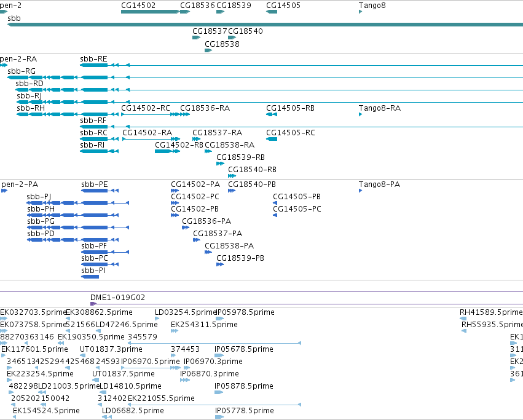Click the sbb-RI transcript label

coord(92,145)
